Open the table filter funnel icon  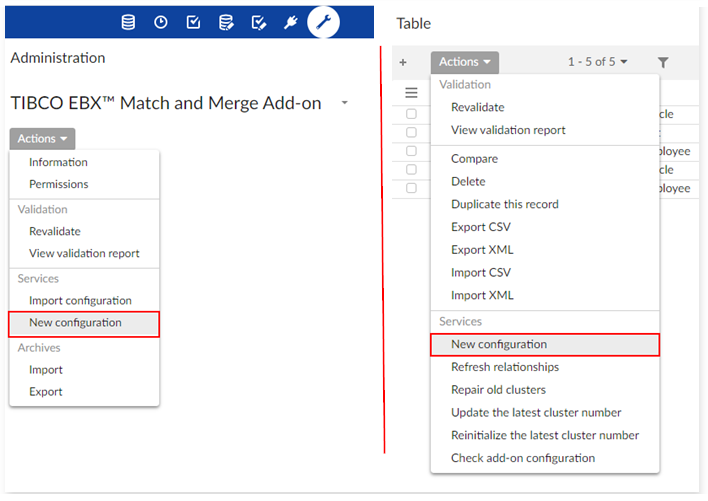663,62
